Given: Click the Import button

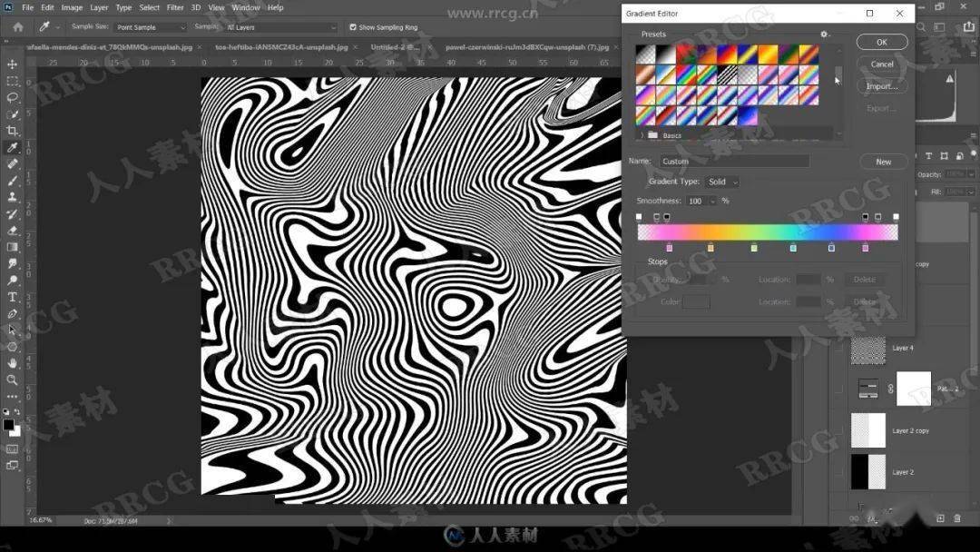Looking at the screenshot, I should (882, 86).
